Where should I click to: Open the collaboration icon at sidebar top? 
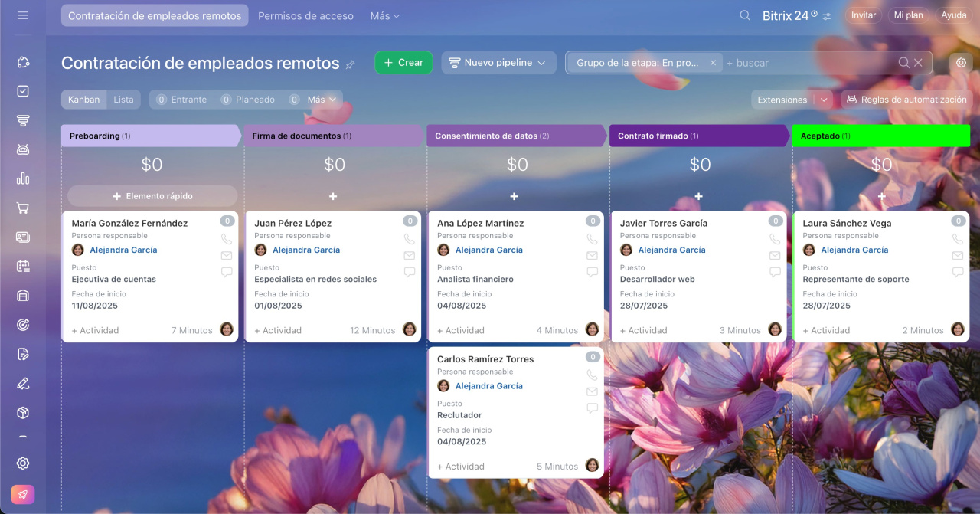(23, 62)
